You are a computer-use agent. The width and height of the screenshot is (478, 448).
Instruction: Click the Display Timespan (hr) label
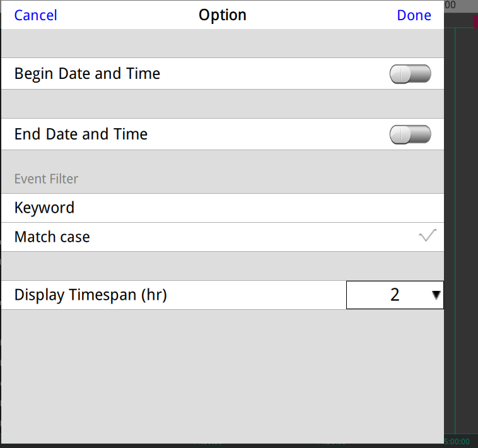tap(90, 295)
